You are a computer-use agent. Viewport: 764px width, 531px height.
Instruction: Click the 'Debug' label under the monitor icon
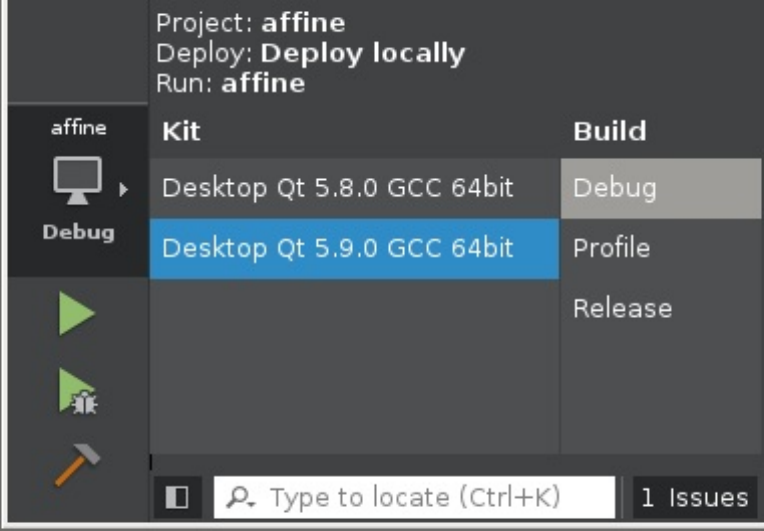(x=78, y=232)
